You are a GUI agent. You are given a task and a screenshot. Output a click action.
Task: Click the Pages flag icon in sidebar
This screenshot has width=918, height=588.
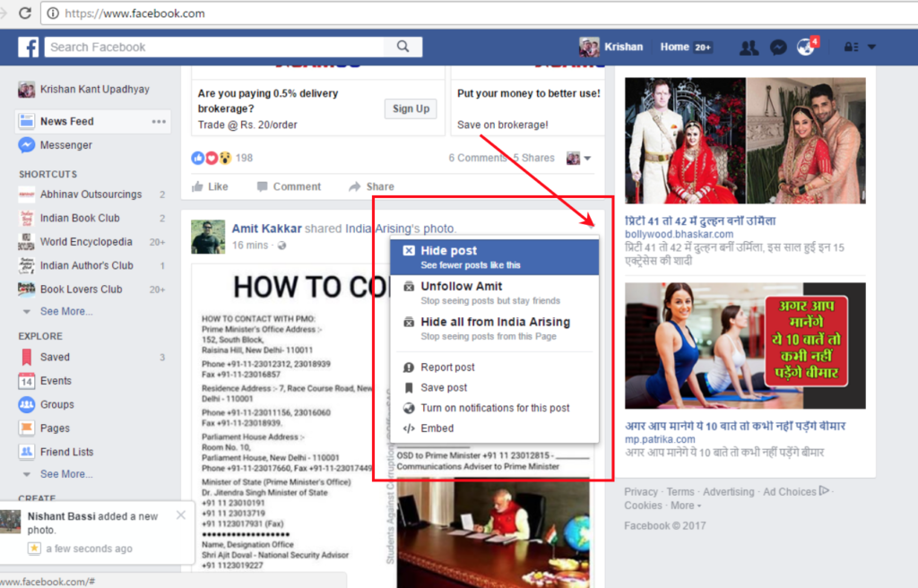click(x=28, y=428)
